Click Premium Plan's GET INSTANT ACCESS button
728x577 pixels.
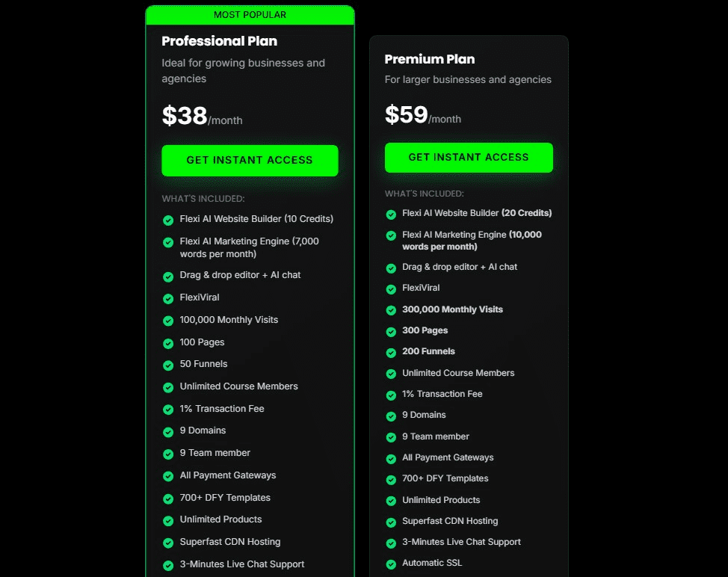click(469, 158)
